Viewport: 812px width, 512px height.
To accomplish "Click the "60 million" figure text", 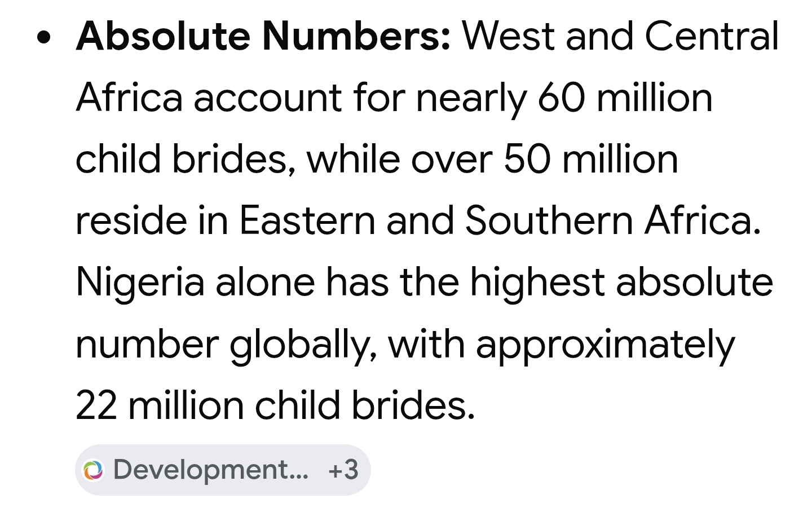I will pos(625,98).
